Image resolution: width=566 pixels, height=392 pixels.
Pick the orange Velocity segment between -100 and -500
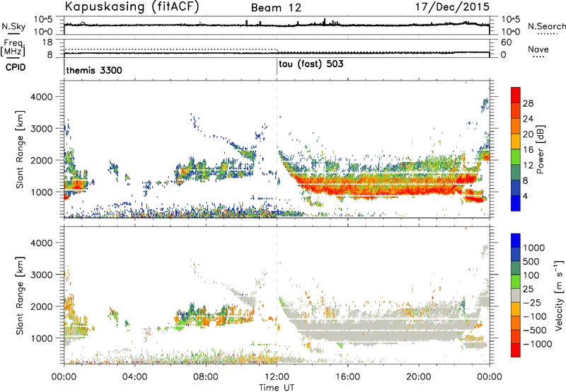[x=516, y=323]
